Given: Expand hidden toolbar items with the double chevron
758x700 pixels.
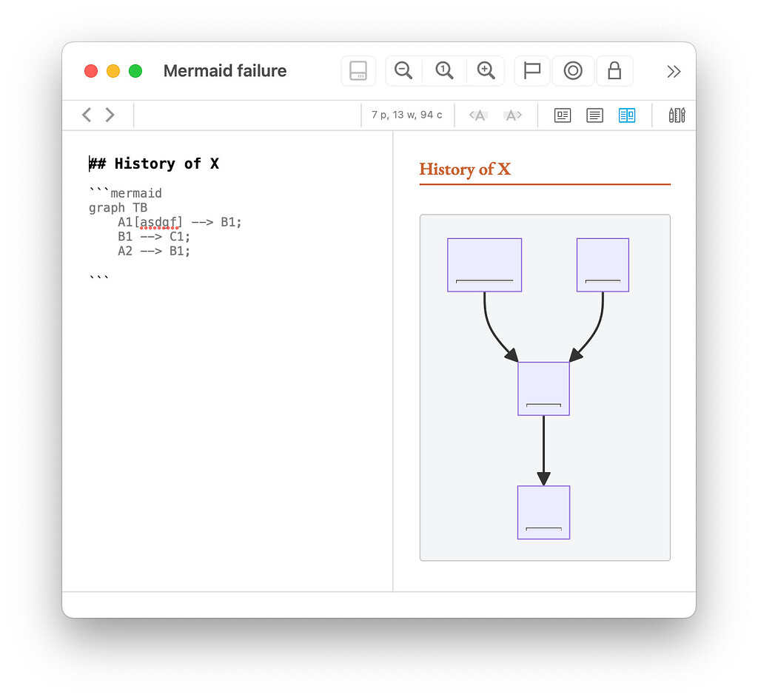Looking at the screenshot, I should 673,71.
